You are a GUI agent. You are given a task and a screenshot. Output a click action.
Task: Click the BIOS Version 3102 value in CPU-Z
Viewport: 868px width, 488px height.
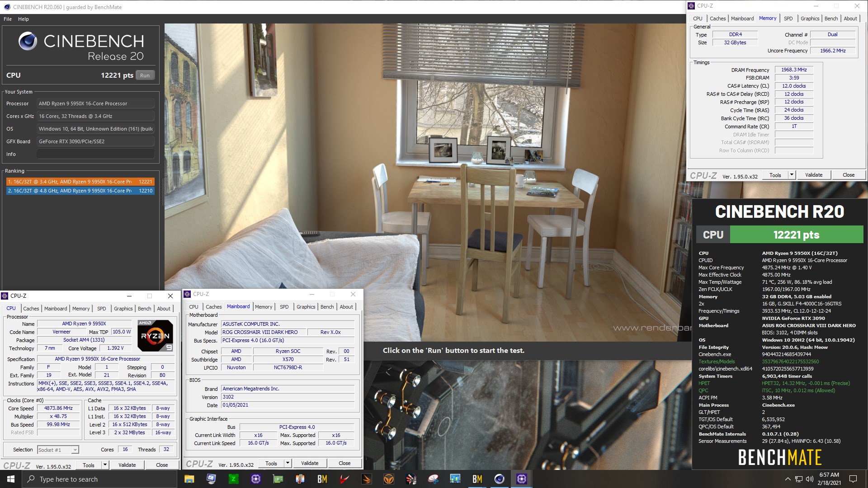coord(288,397)
